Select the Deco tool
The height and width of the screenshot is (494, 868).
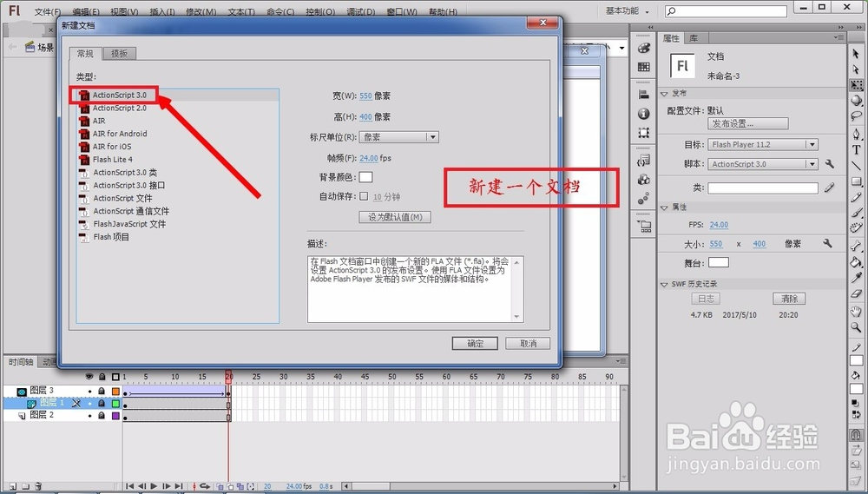tap(857, 228)
